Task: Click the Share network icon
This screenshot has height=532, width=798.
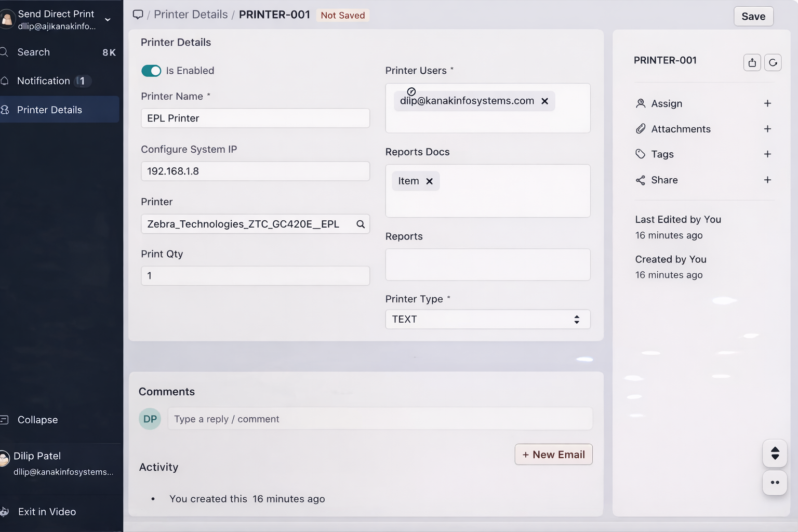Action: pos(641,180)
